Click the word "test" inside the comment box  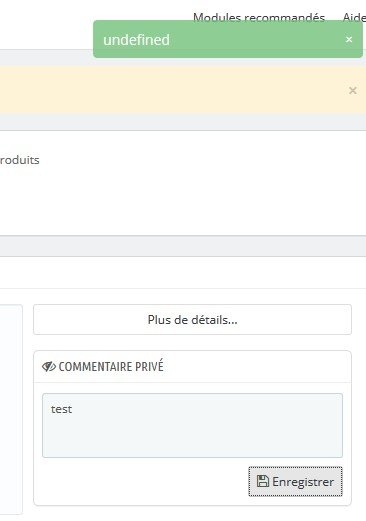61,409
